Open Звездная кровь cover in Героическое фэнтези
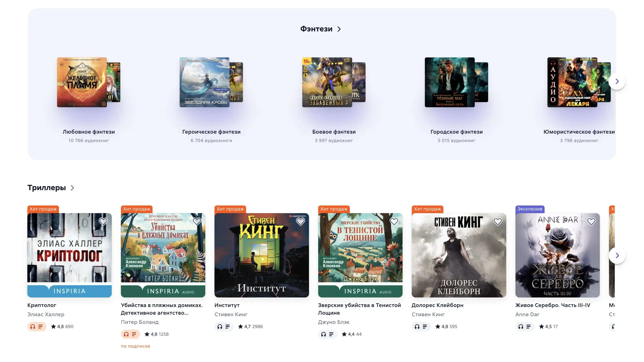Screen dimensions: 644x362 tap(205, 82)
